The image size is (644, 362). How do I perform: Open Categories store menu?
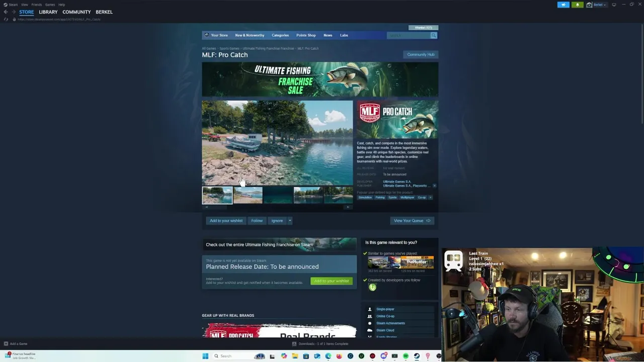point(280,35)
